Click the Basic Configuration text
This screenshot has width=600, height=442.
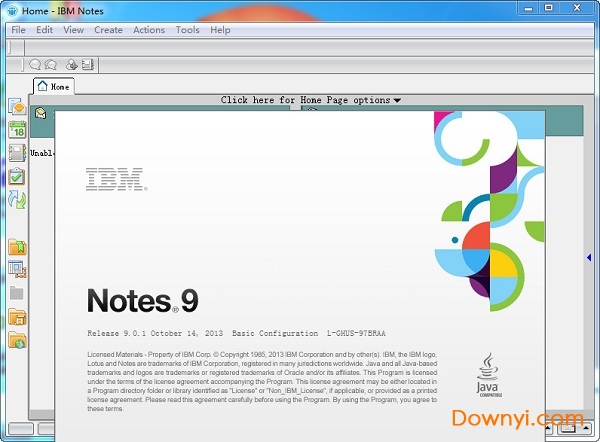click(275, 333)
